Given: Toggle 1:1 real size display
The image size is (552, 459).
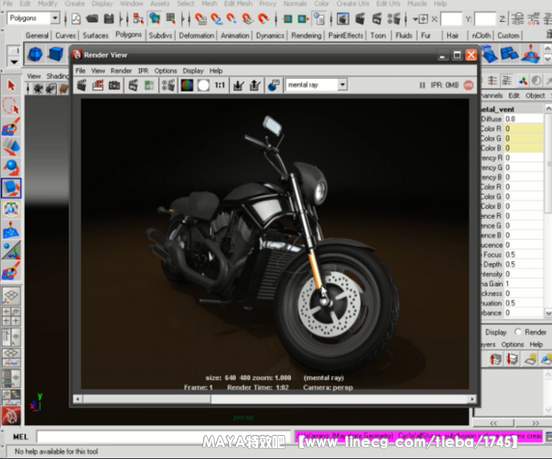Looking at the screenshot, I should [220, 85].
